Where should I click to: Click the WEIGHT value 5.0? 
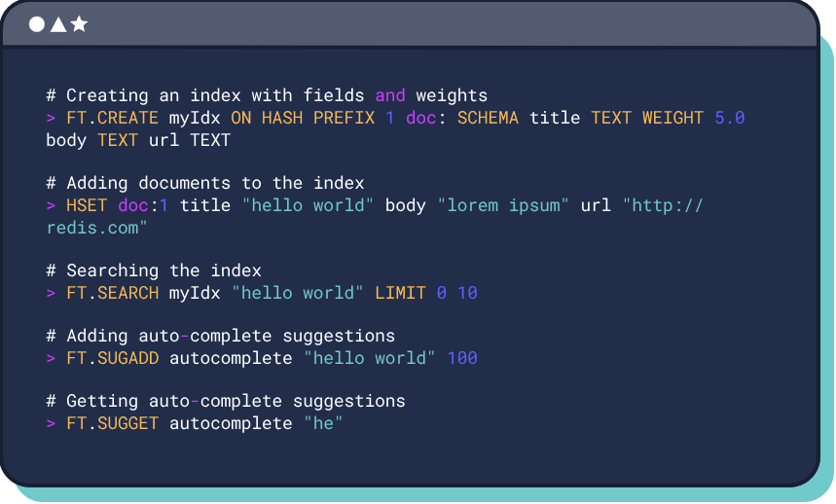729,118
